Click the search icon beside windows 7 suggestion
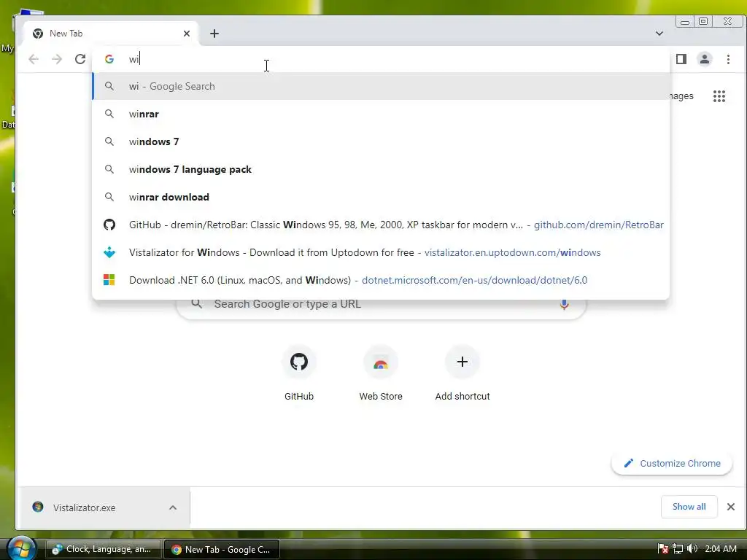Image resolution: width=747 pixels, height=560 pixels. pos(109,141)
